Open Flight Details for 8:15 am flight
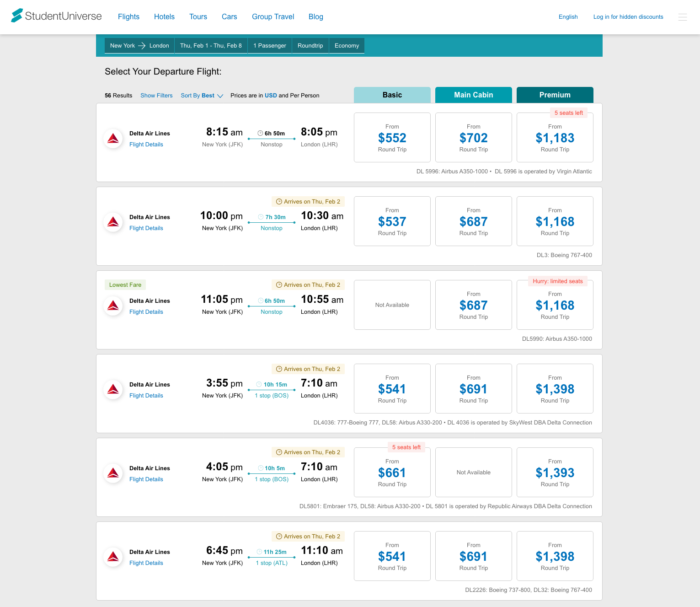Image resolution: width=700 pixels, height=607 pixels. [146, 145]
